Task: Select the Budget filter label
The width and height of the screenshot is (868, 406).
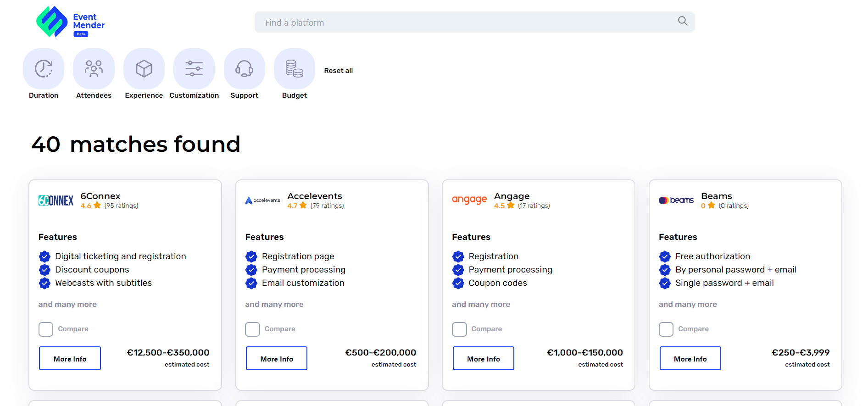Action: click(295, 95)
